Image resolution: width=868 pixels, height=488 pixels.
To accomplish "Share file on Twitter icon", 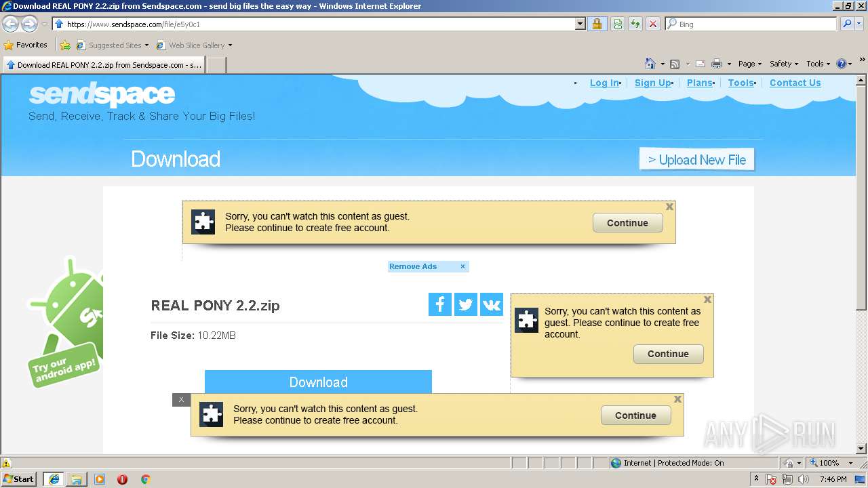I will click(x=466, y=304).
